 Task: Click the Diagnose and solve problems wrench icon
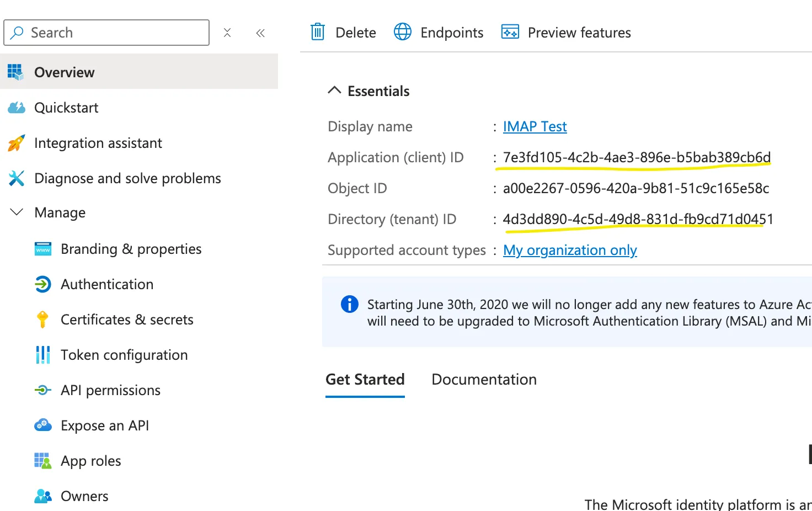click(17, 178)
